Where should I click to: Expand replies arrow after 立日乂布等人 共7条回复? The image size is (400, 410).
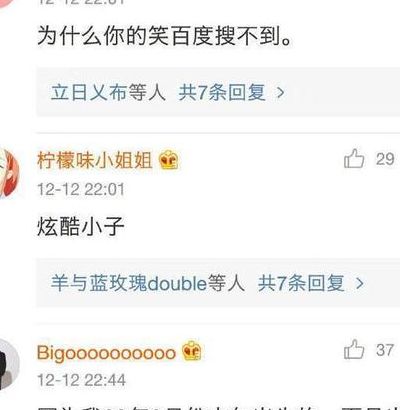pos(281,93)
